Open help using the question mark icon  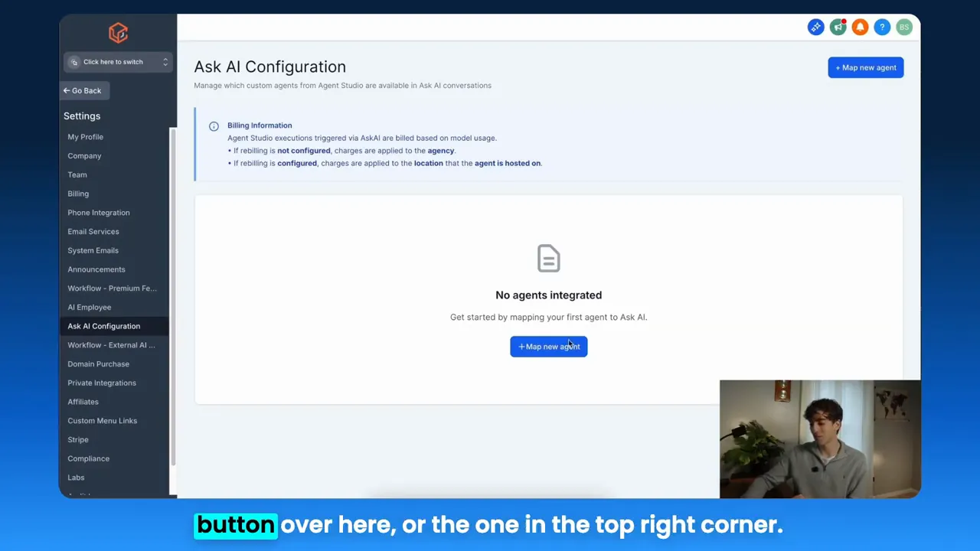(882, 27)
